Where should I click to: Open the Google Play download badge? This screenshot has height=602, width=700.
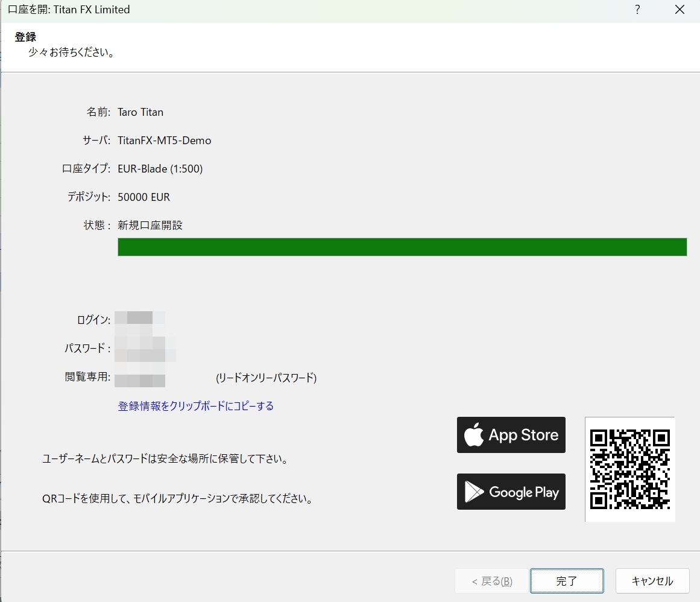click(511, 492)
